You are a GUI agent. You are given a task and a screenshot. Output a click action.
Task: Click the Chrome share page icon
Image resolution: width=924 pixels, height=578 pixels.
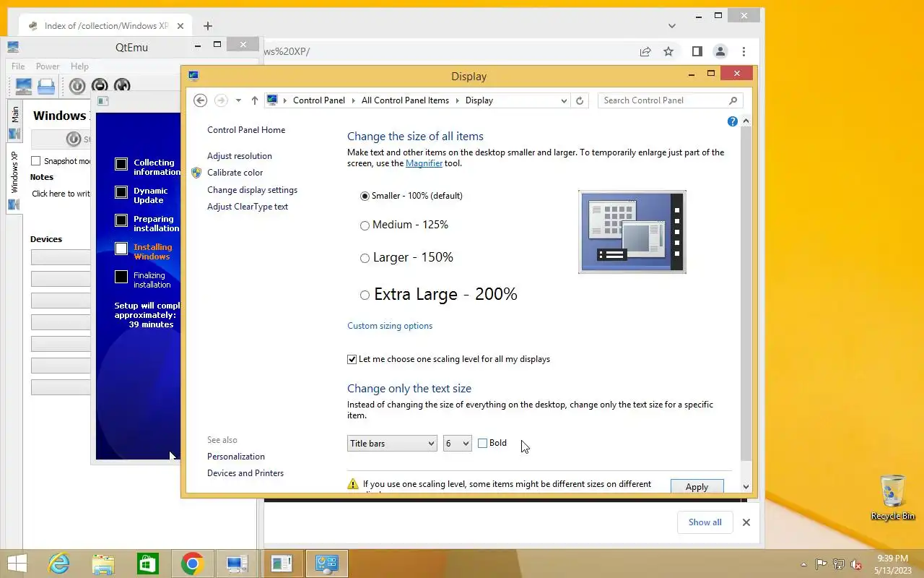[645, 51]
